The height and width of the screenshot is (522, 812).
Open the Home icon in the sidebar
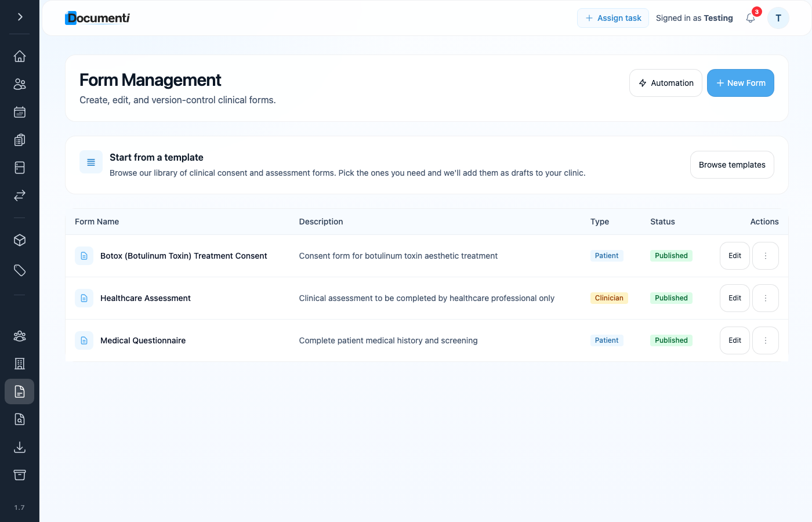click(x=20, y=56)
